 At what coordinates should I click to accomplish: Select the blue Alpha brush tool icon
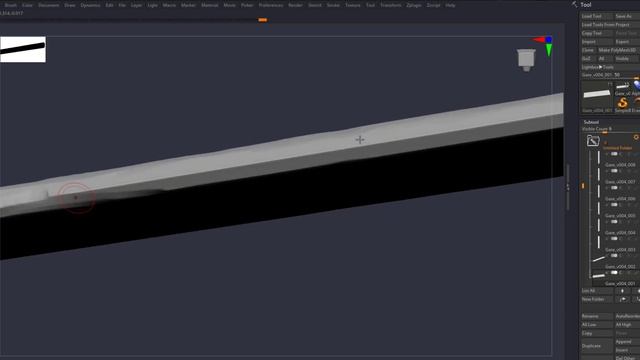tap(637, 85)
